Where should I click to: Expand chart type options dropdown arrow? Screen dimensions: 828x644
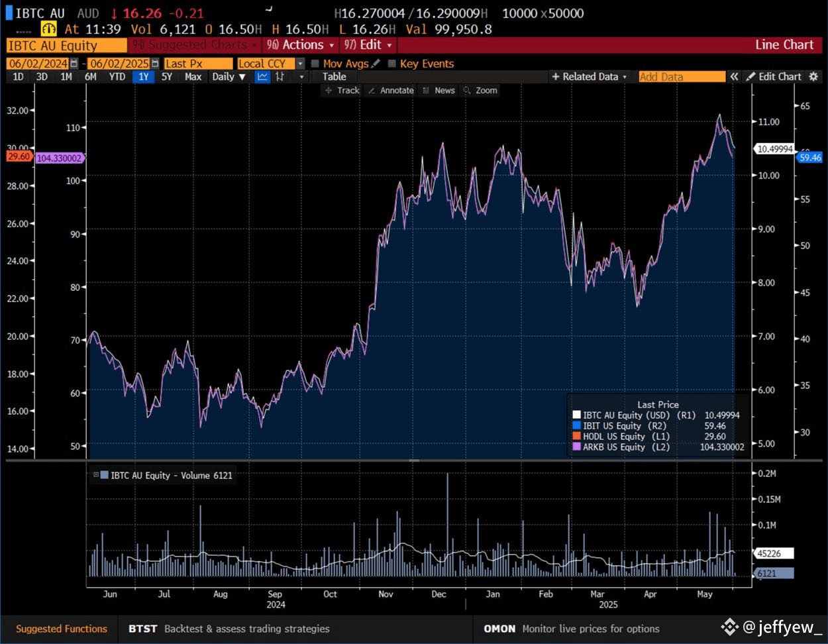click(302, 77)
